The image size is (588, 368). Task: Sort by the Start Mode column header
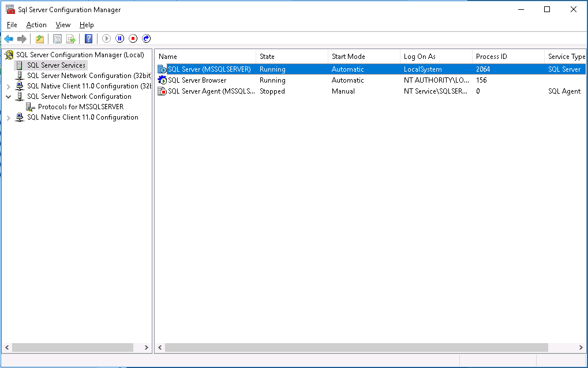pyautogui.click(x=364, y=57)
